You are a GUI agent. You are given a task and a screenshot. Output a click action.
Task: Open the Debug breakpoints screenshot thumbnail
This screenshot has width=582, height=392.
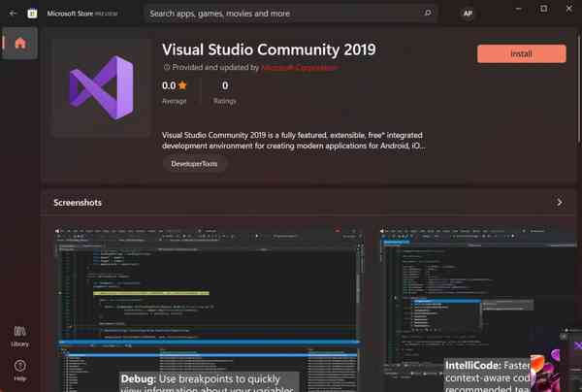point(210,306)
